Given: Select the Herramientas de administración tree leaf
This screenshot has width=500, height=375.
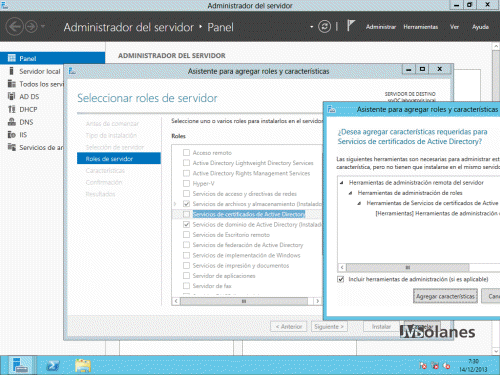Looking at the screenshot, I should [x=437, y=213].
